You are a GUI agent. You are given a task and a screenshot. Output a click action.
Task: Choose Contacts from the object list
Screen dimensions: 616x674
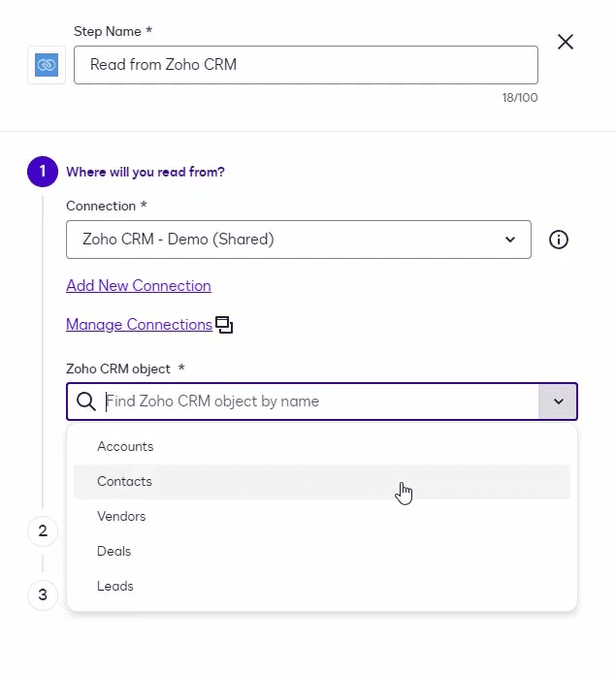(x=124, y=482)
